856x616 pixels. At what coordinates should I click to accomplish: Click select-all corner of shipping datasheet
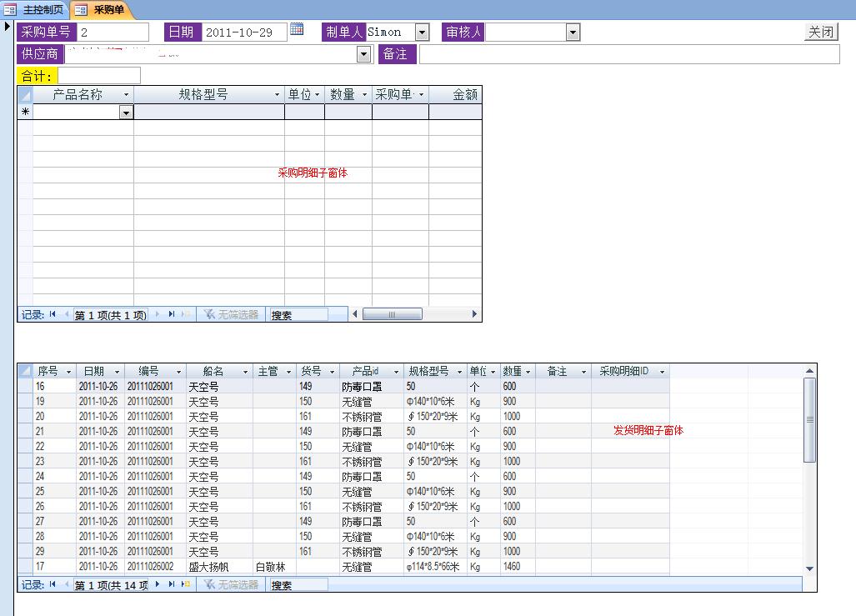click(x=25, y=371)
